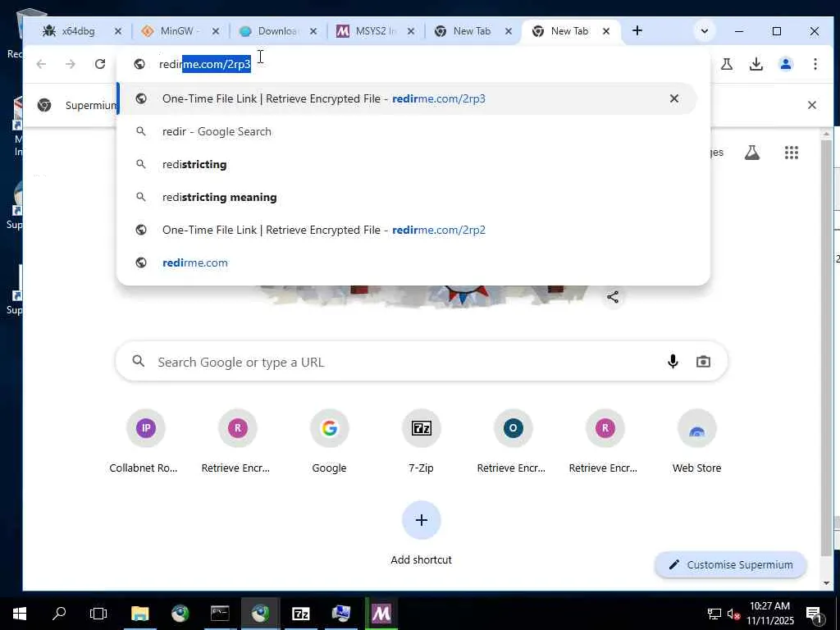Switch to the MSYS2 tab
The height and width of the screenshot is (630, 840).
(x=374, y=31)
